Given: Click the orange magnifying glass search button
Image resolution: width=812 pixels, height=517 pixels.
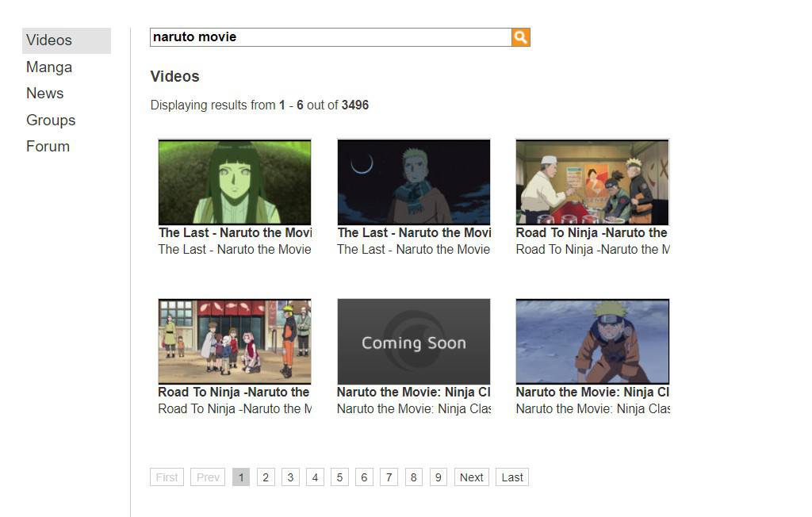Looking at the screenshot, I should click(521, 37).
